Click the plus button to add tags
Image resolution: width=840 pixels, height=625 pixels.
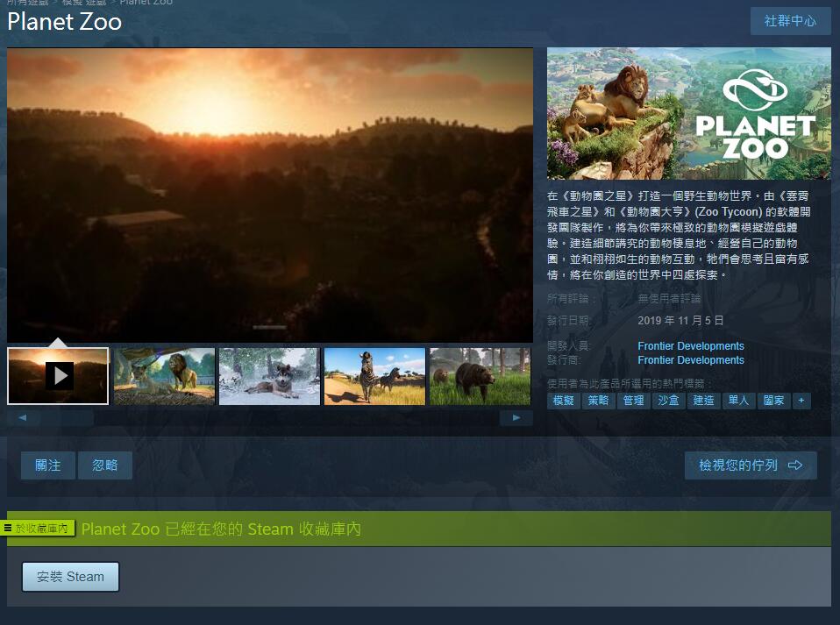pyautogui.click(x=801, y=401)
